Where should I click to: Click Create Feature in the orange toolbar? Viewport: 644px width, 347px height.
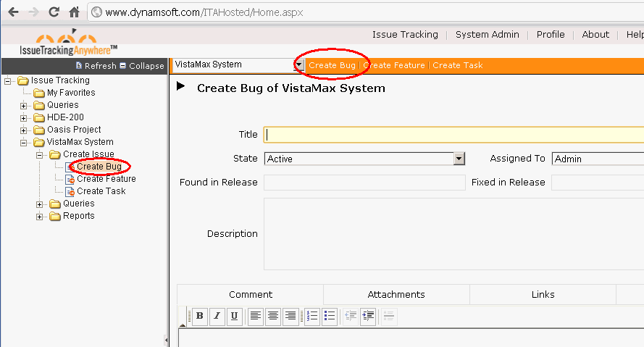pos(394,65)
